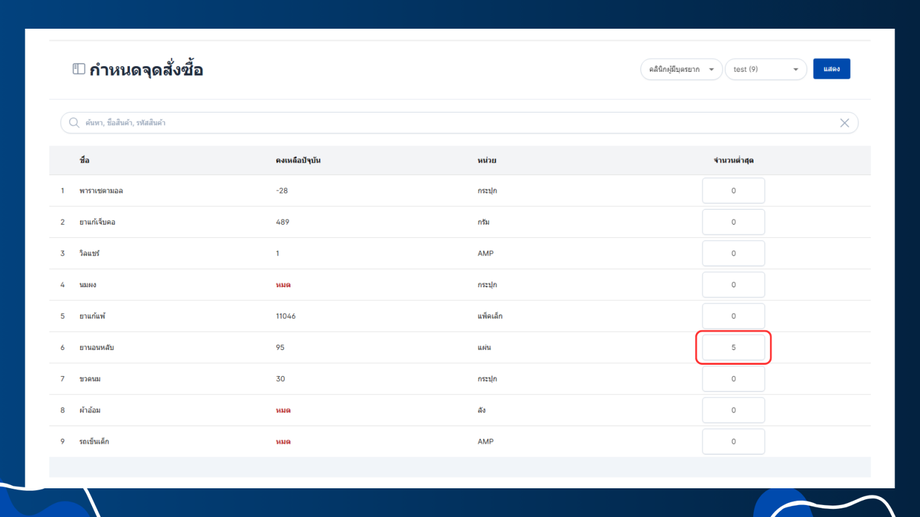The image size is (920, 517).
Task: Open the "test (9)" dropdown
Action: point(766,69)
